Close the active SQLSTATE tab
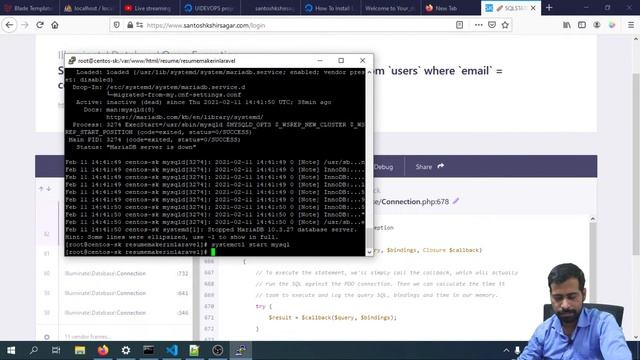 (x=533, y=8)
